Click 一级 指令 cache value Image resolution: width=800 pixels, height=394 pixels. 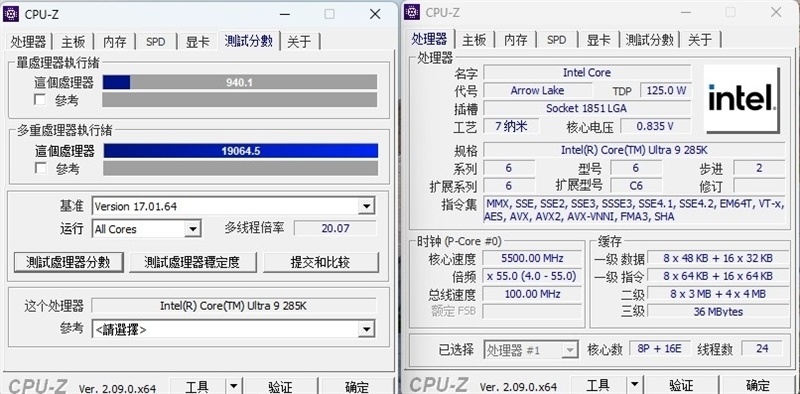point(717,276)
